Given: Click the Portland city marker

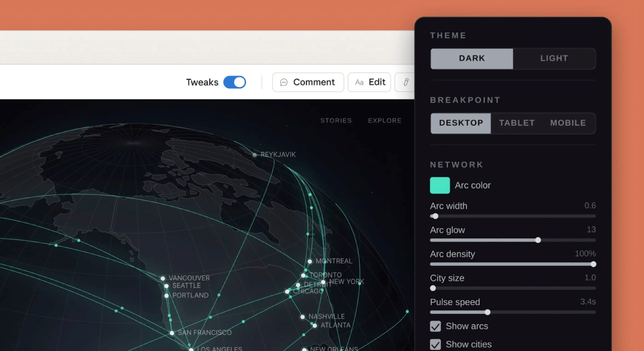Looking at the screenshot, I should point(166,296).
